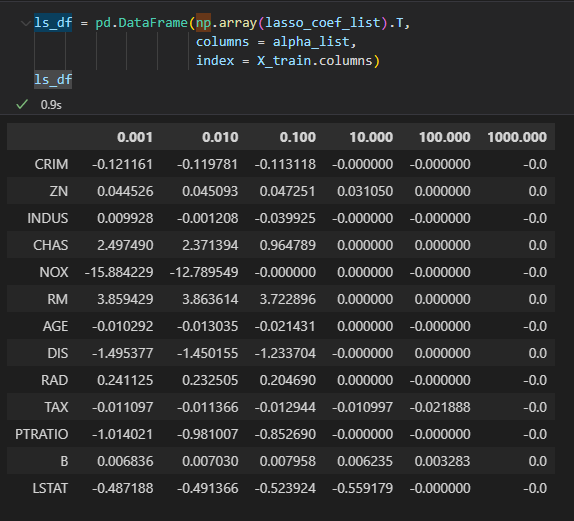
Task: Click the columns keyword argument in code
Action: point(223,42)
